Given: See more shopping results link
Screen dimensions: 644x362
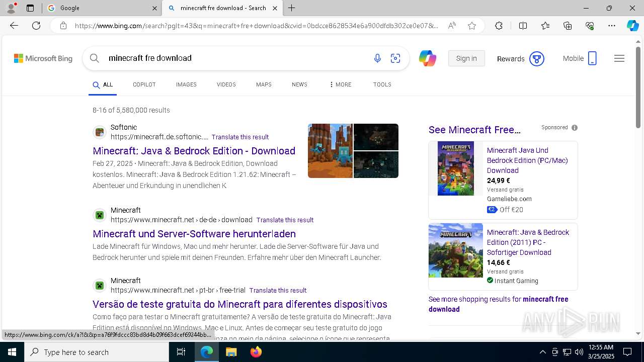Looking at the screenshot, I should pos(498,304).
